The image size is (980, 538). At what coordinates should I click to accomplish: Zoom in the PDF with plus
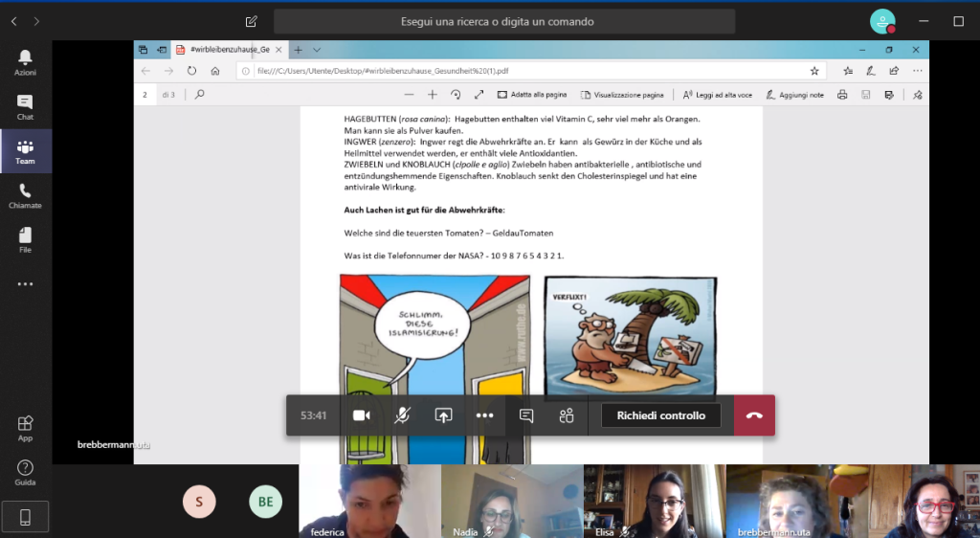click(432, 95)
